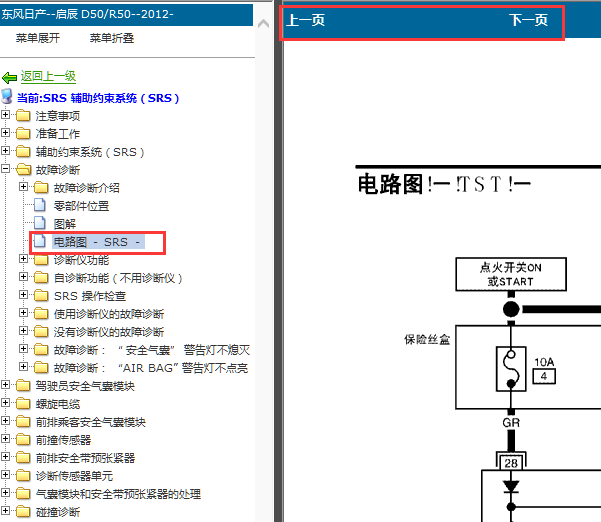Click the folder icon for 安全气囊 警告灯不熄灭
601x522 pixels.
point(41,350)
